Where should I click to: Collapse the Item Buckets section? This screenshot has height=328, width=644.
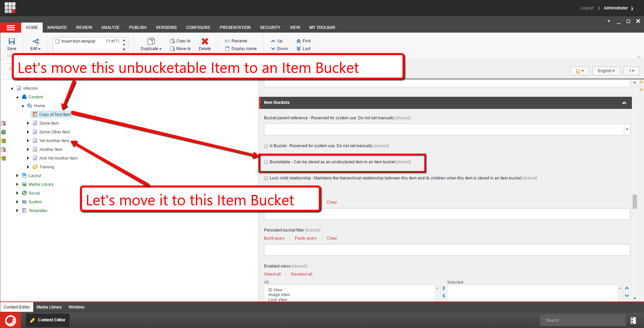point(624,103)
